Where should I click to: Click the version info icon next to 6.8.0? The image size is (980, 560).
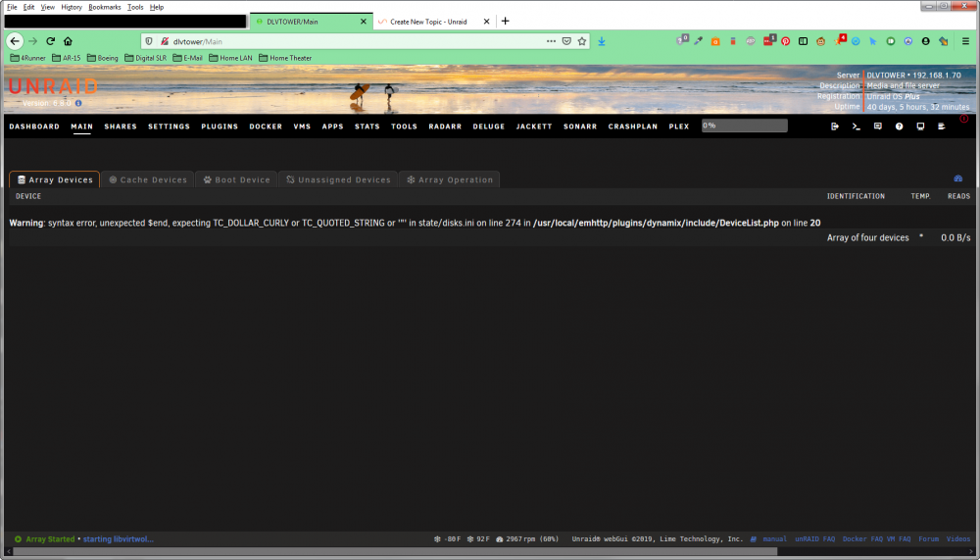(78, 103)
